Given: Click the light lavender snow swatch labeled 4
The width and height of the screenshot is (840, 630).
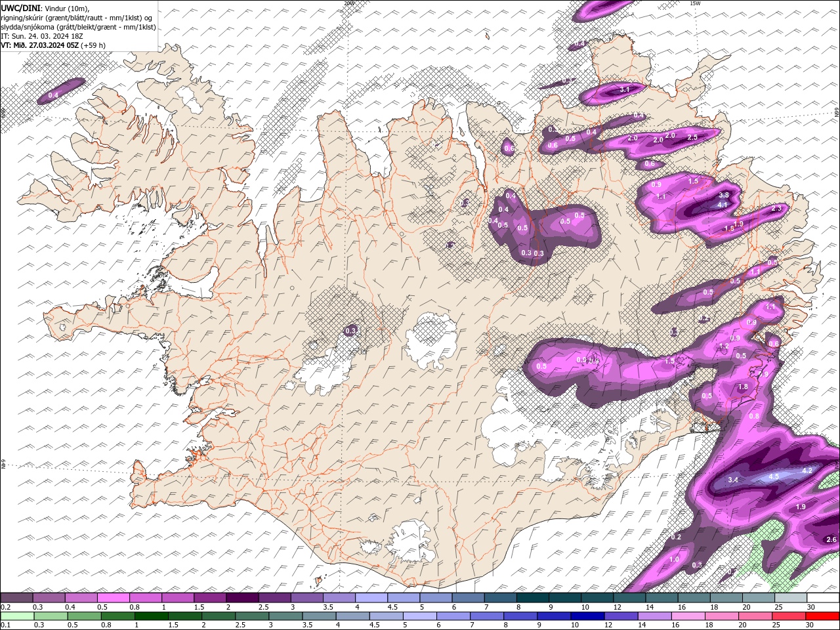Looking at the screenshot, I should pos(371,598).
